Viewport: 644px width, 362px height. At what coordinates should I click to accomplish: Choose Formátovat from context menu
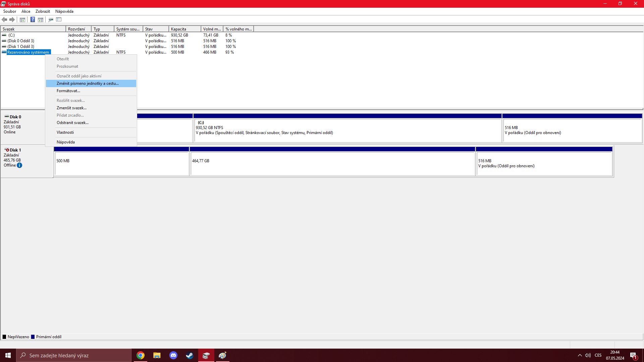pyautogui.click(x=68, y=91)
